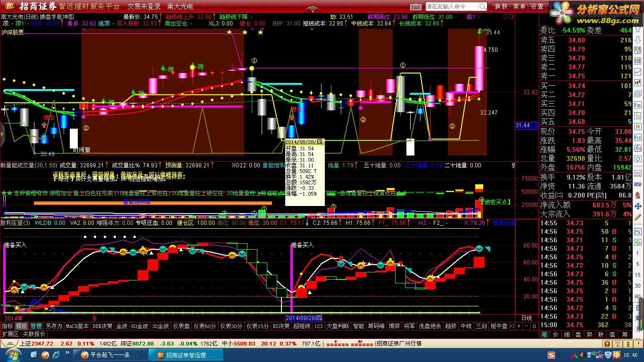This screenshot has height=362, width=644.
Task: Select 60-minute period button
Action: (638, 296)
